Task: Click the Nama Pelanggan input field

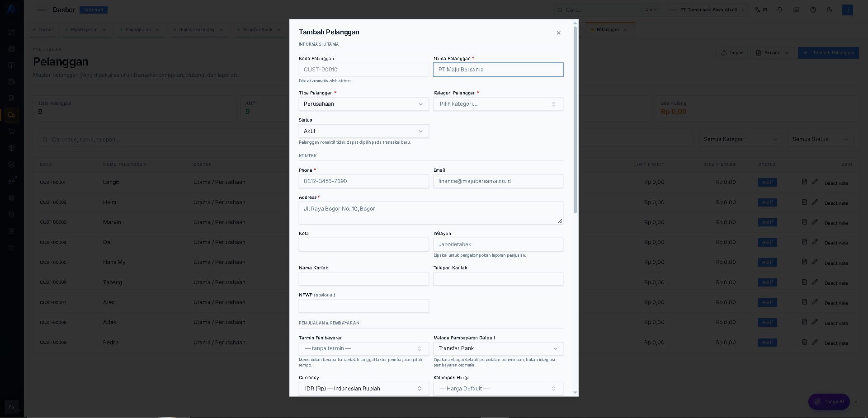Action: tap(498, 70)
